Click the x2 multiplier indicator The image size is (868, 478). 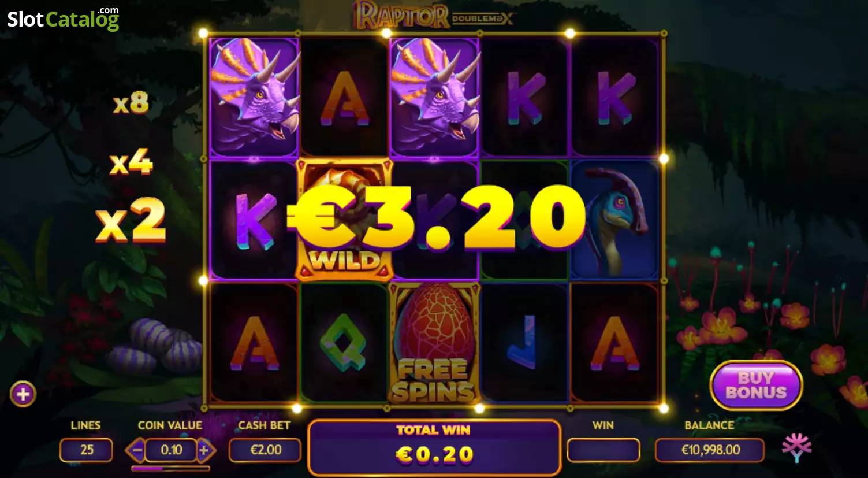(131, 220)
